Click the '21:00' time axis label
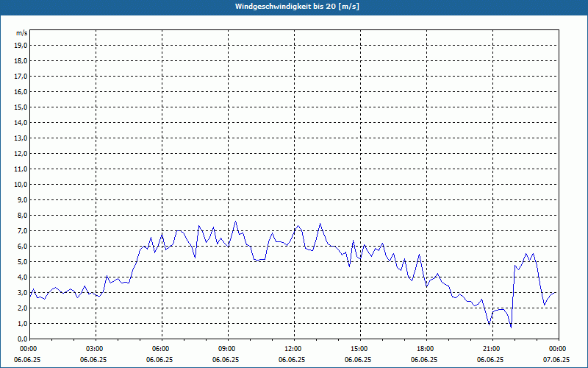This screenshot has height=368, width=588. click(492, 349)
